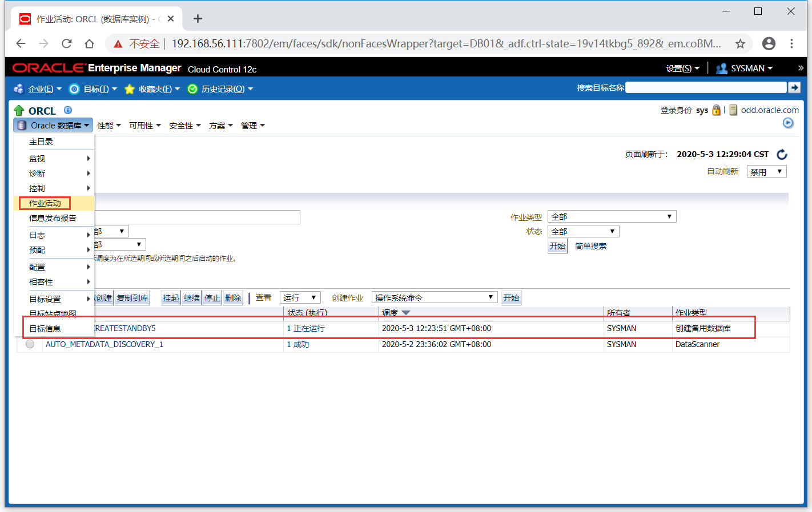The width and height of the screenshot is (812, 512).
Task: Open a new browser tab
Action: click(x=198, y=19)
